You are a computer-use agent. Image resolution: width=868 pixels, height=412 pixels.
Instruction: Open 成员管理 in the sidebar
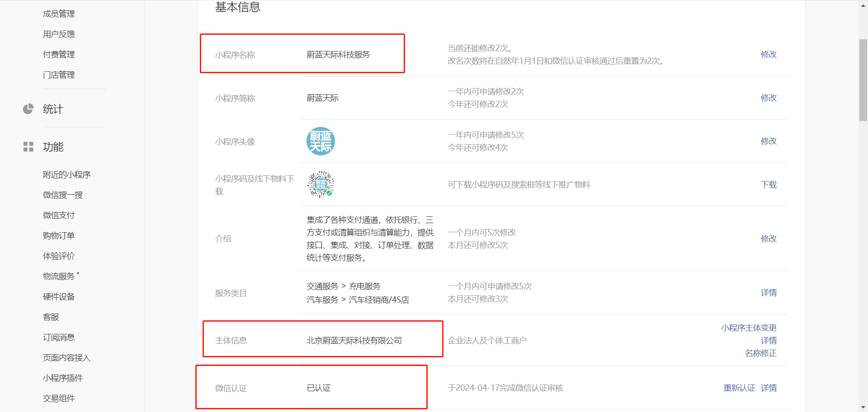point(59,14)
